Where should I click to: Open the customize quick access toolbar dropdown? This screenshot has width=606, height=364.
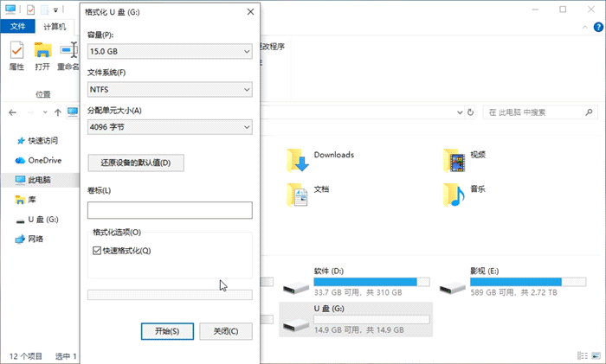(x=56, y=10)
